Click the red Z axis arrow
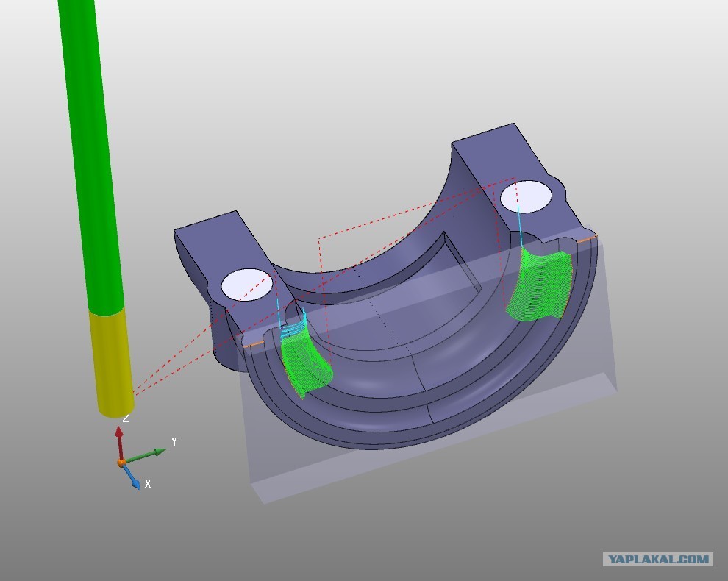Image resolution: width=728 pixels, height=581 pixels. 119,443
